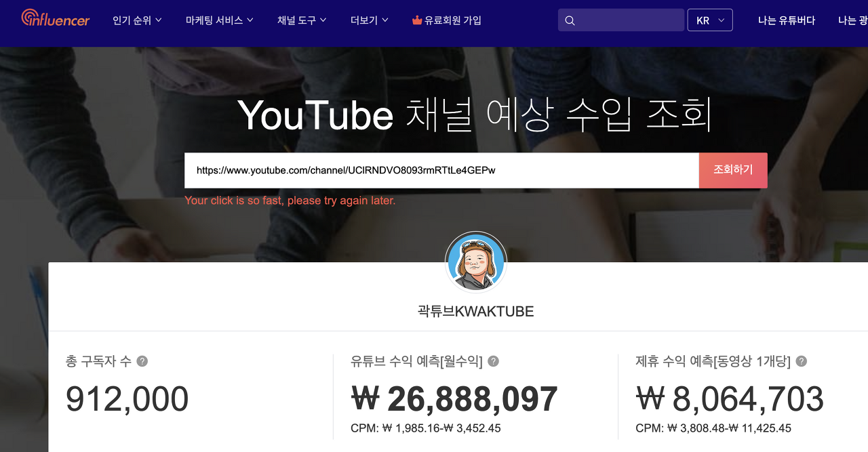Open the 마케팅 서비스 dropdown menu
This screenshot has width=868, height=452.
220,20
